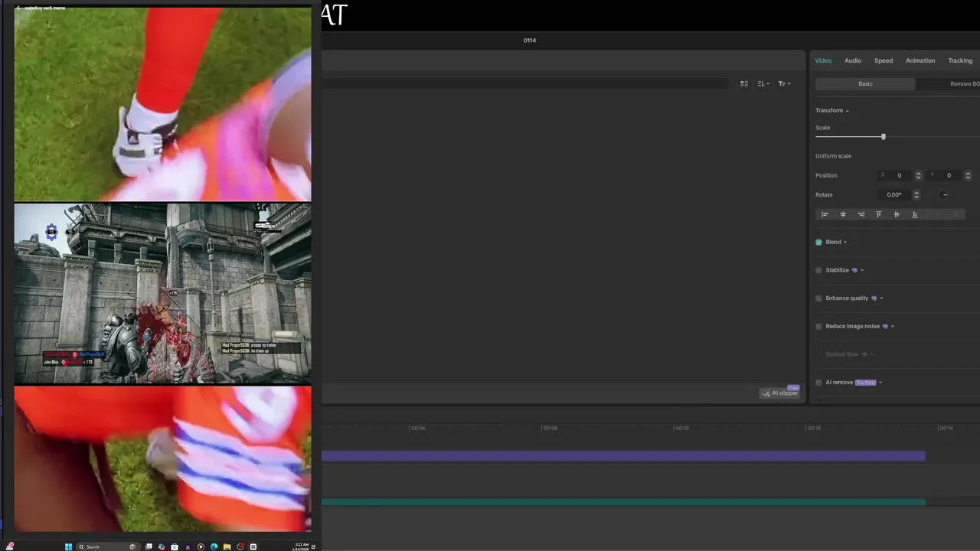Viewport: 980px width, 551px height.
Task: Click the 00:10 timeline ruler mark
Action: click(681, 428)
